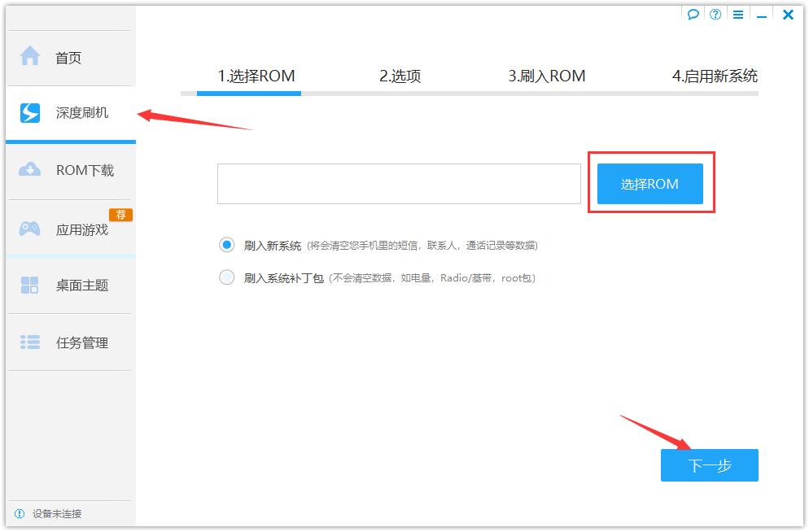The image size is (809, 532).
Task: Select the 桌面主题 grid icon
Action: coord(28,286)
